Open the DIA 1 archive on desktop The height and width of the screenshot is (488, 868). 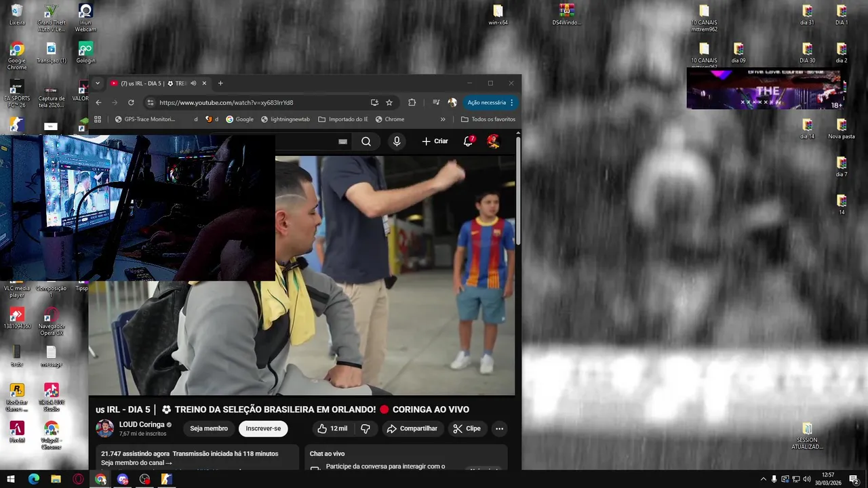tap(842, 15)
